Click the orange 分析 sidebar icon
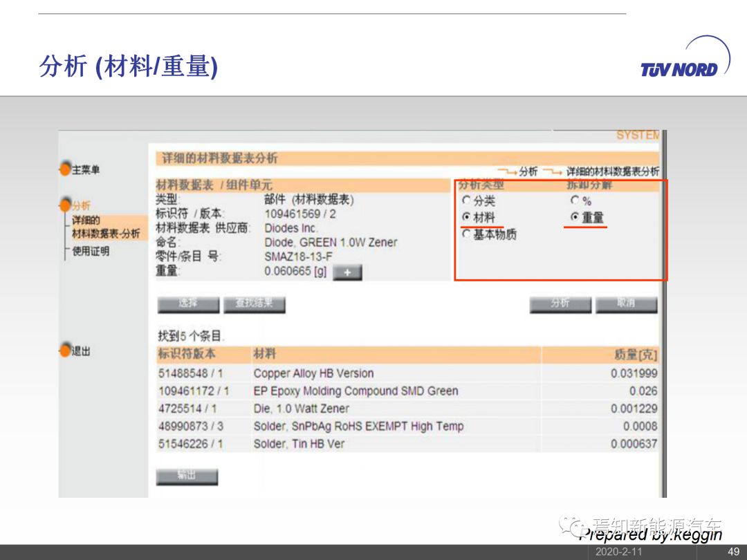Screen dimensions: 747x560 [x=65, y=205]
